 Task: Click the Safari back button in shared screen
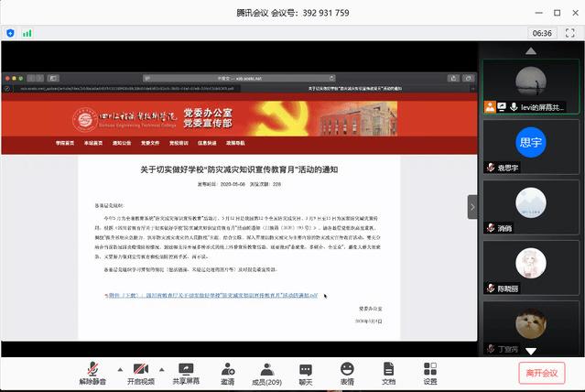point(31,78)
